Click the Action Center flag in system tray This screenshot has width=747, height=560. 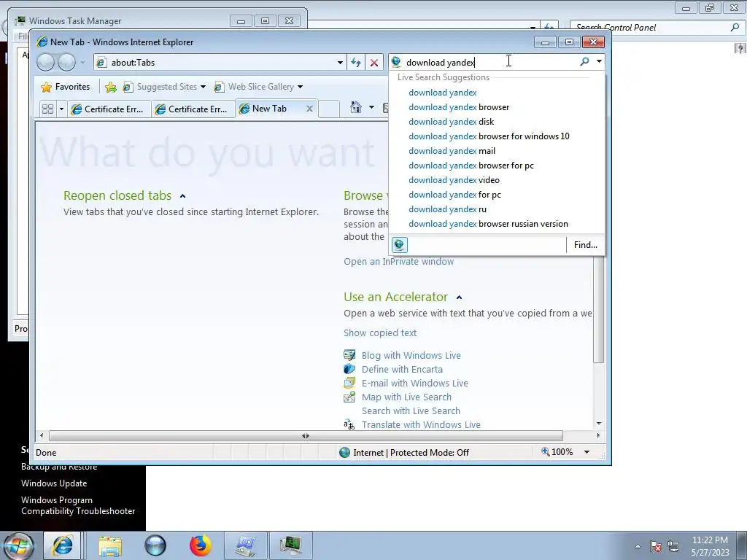656,546
